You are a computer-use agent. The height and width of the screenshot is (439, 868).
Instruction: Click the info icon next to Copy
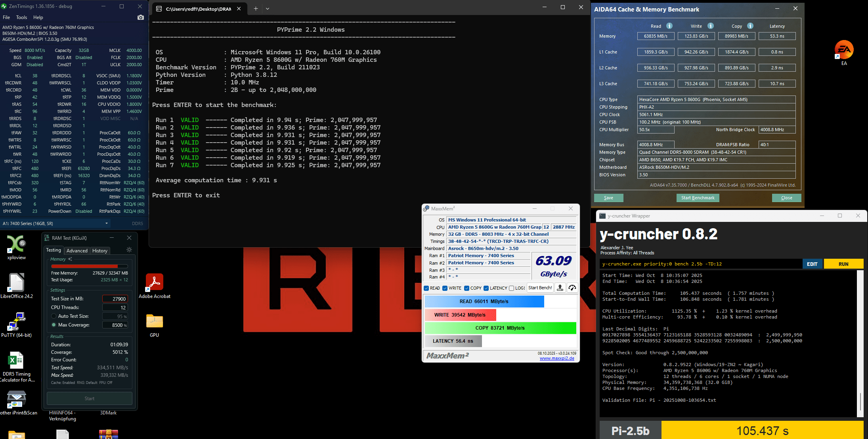click(x=750, y=26)
